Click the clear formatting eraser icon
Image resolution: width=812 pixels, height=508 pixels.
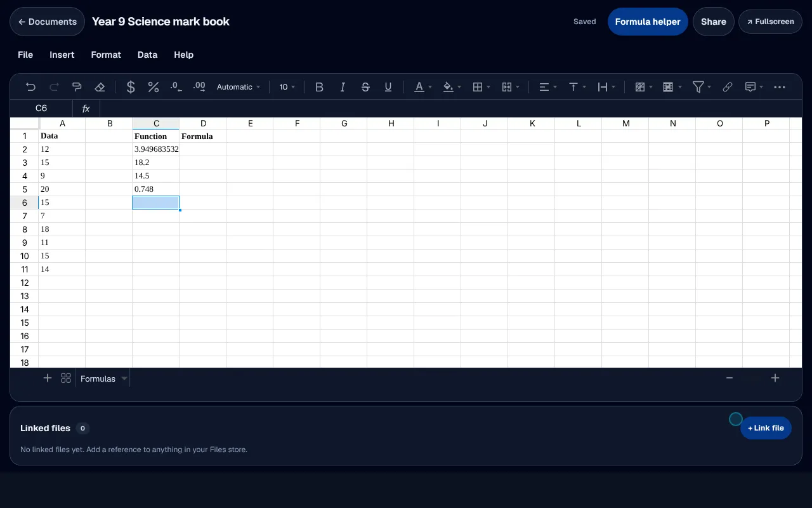tap(100, 87)
